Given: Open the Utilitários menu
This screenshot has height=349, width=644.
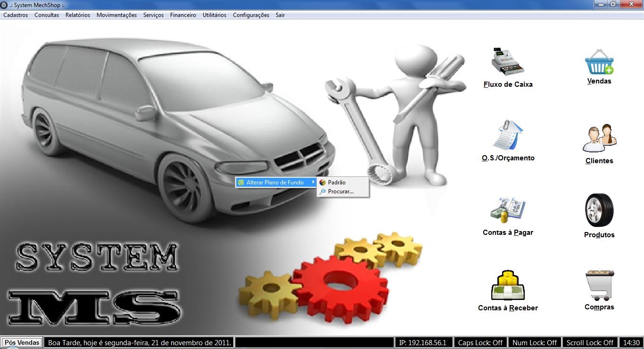Looking at the screenshot, I should click(215, 15).
